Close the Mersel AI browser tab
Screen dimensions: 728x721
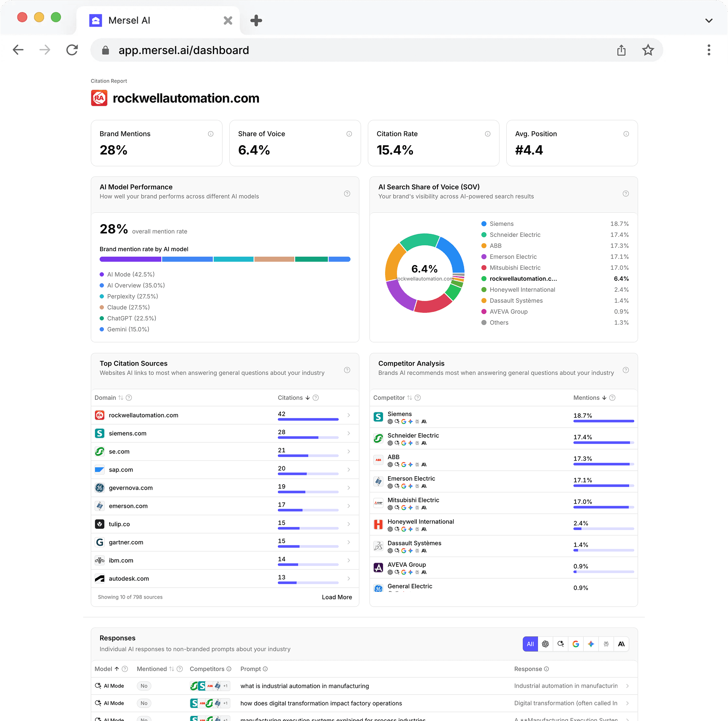(228, 20)
